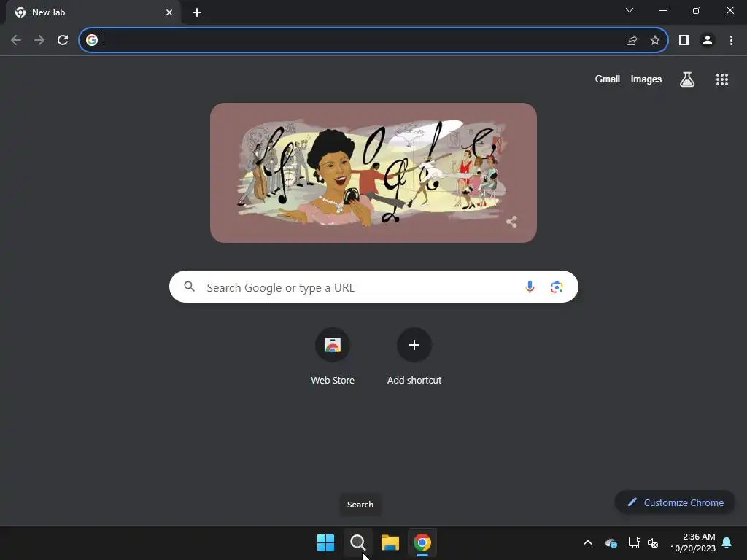Open the Windows Start menu
The width and height of the screenshot is (747, 560).
[326, 542]
